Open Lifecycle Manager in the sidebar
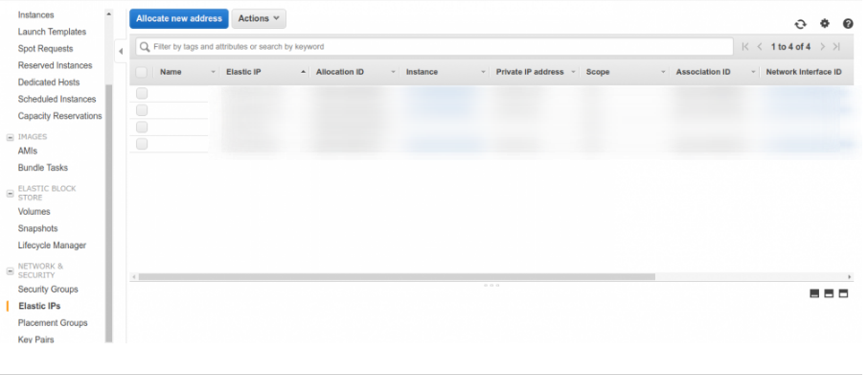The width and height of the screenshot is (868, 375). pos(52,245)
